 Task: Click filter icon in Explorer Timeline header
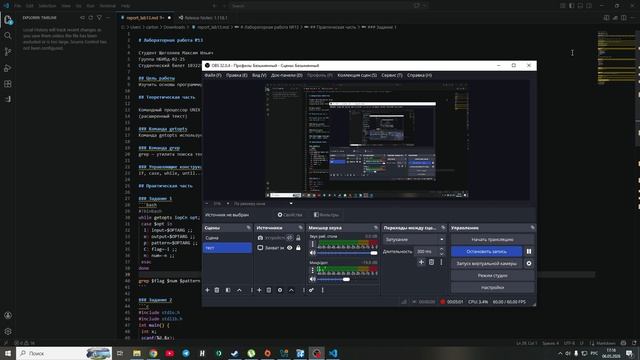tap(99, 18)
